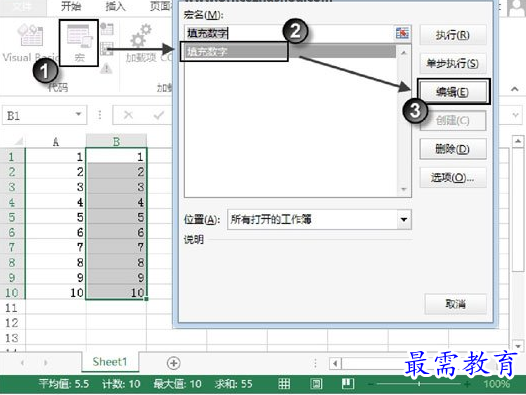
Task: Click cell B10 containing 10
Action: point(116,293)
